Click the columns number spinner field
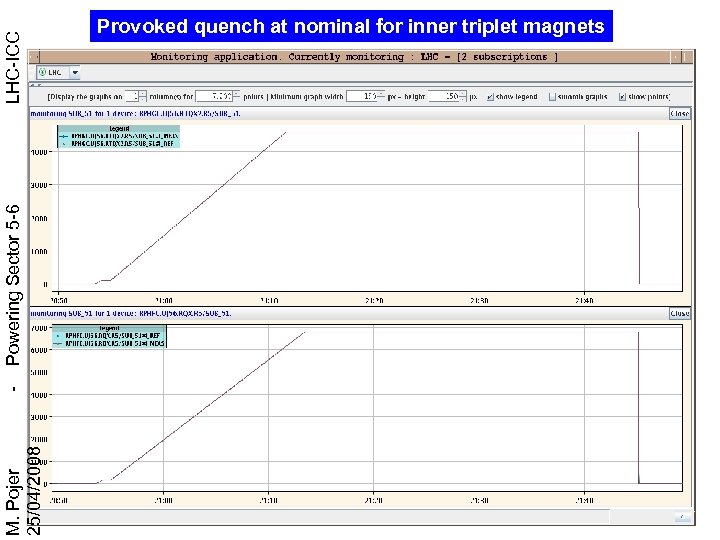Image resolution: width=720 pixels, height=540 pixels. [x=136, y=96]
